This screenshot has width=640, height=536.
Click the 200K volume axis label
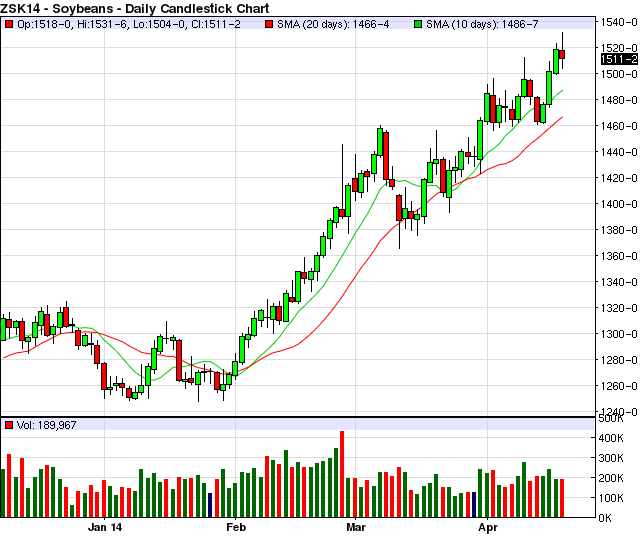click(611, 478)
